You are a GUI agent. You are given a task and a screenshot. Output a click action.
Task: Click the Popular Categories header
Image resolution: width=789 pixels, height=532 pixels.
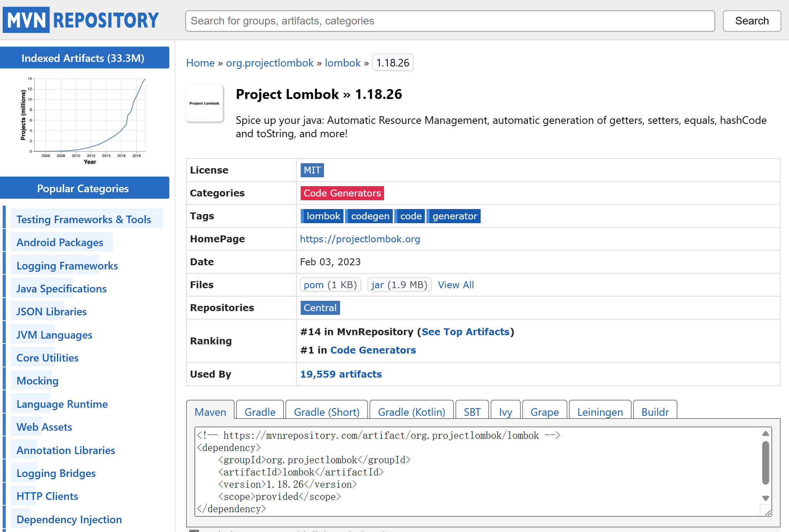coord(84,188)
